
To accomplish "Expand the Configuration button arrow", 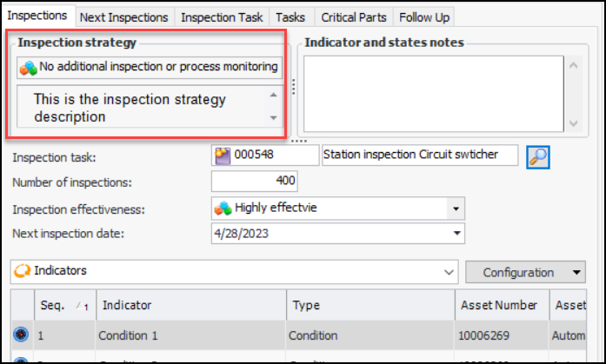I will [x=577, y=273].
